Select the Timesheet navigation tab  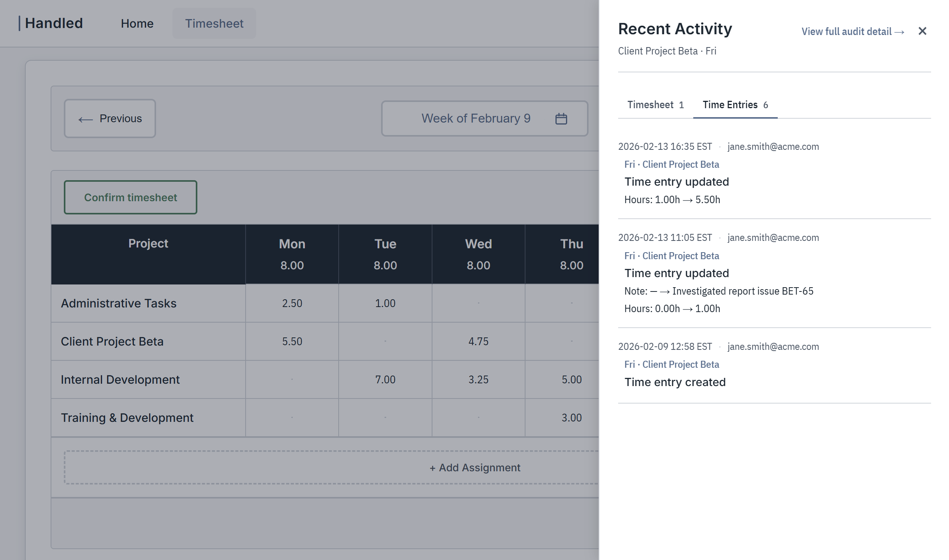214,23
